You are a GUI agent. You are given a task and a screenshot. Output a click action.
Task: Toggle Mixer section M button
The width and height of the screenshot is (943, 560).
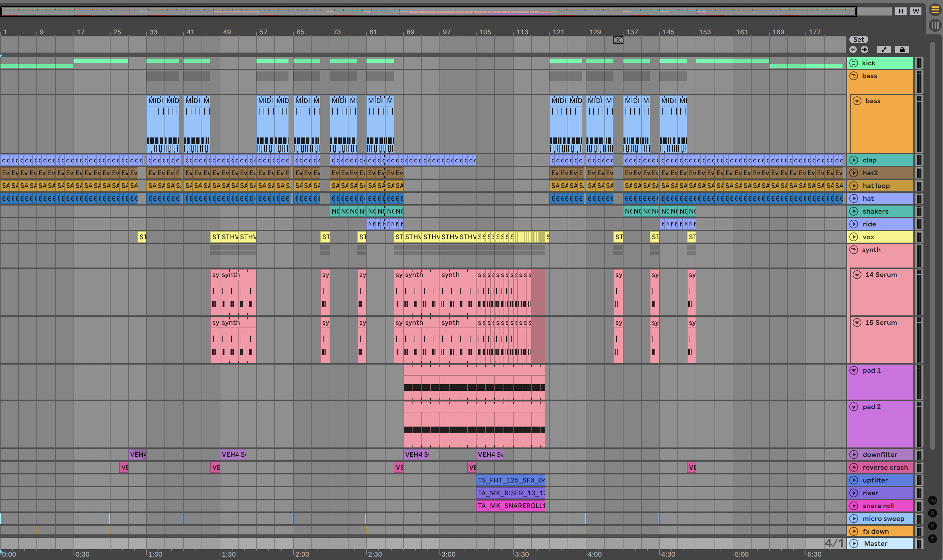[933, 526]
